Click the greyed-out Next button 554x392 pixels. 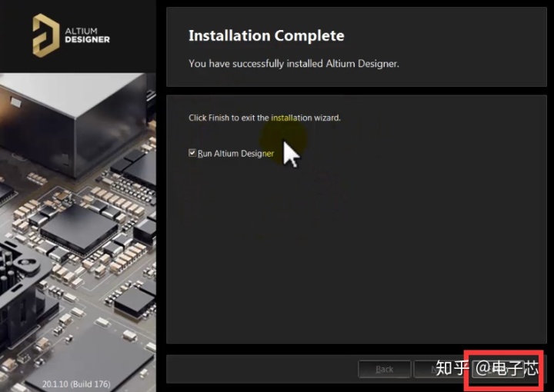(440, 369)
